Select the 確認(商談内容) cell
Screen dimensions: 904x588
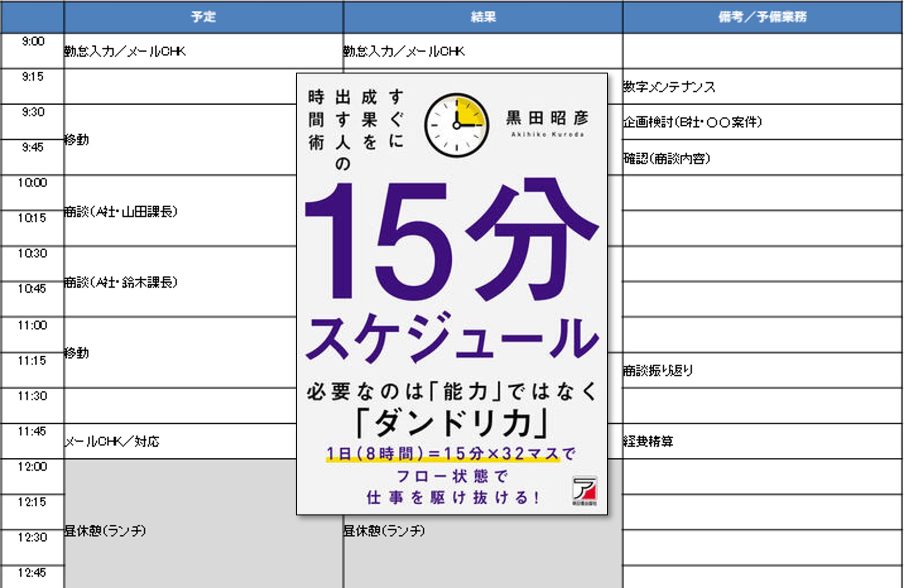[x=763, y=158]
